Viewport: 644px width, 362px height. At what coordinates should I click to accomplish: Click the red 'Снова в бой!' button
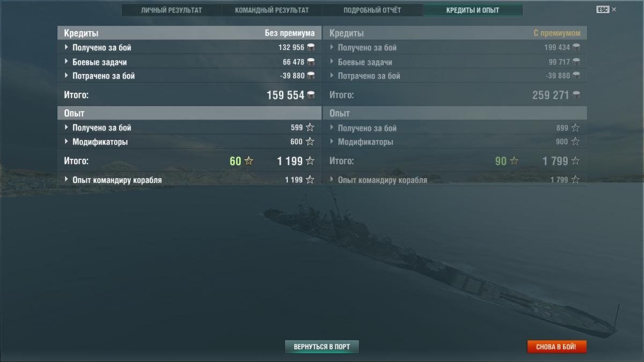click(x=556, y=347)
